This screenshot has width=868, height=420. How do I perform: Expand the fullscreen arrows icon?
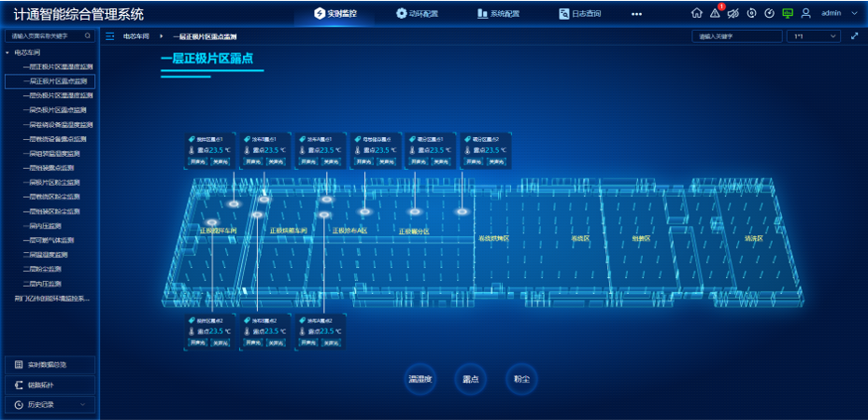click(x=854, y=36)
